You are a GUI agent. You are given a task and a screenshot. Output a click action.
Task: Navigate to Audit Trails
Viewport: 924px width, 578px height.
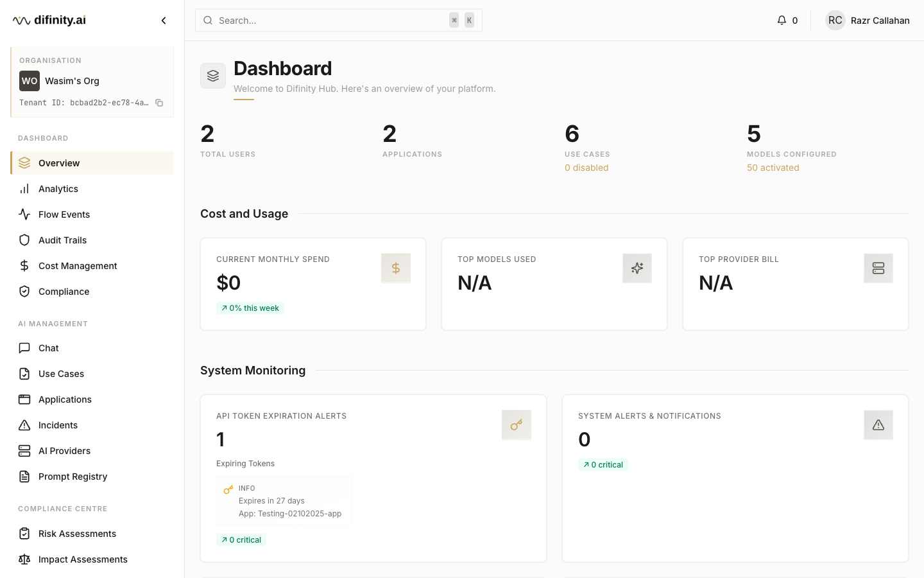(92, 240)
